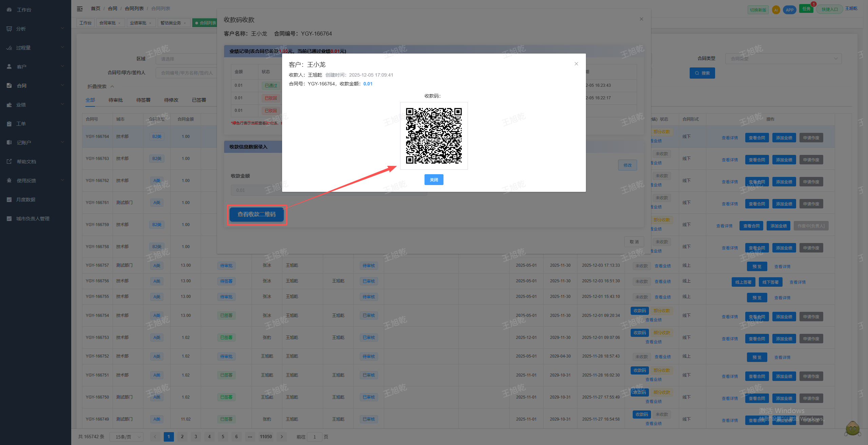
Task: Click the 区域 select field
Action: click(186, 59)
